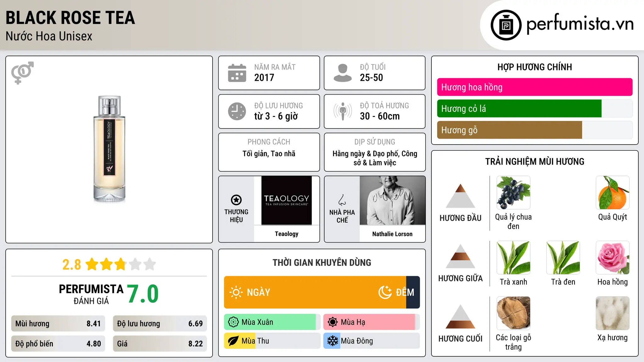Click the Mùa Thu season bar
This screenshot has height=362, width=644.
(x=272, y=341)
